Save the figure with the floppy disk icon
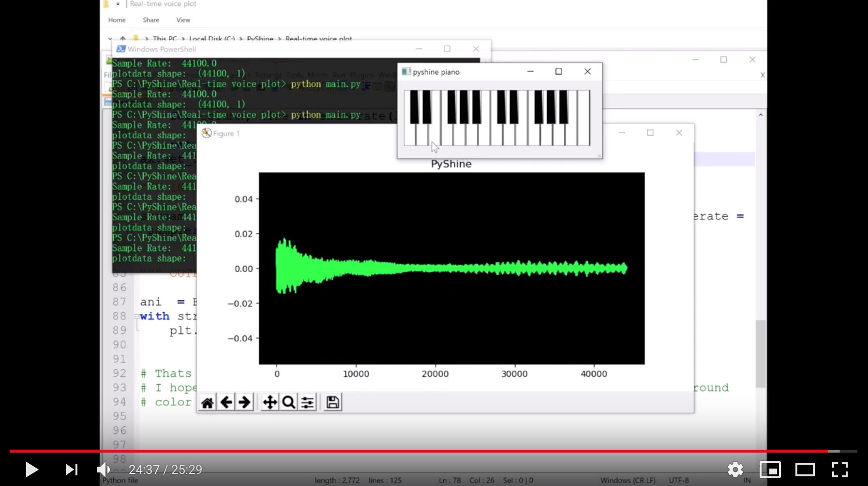The height and width of the screenshot is (486, 868). (333, 402)
